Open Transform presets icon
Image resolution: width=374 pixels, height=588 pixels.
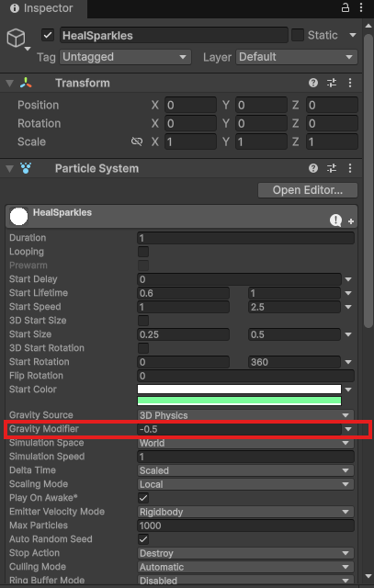[x=332, y=83]
